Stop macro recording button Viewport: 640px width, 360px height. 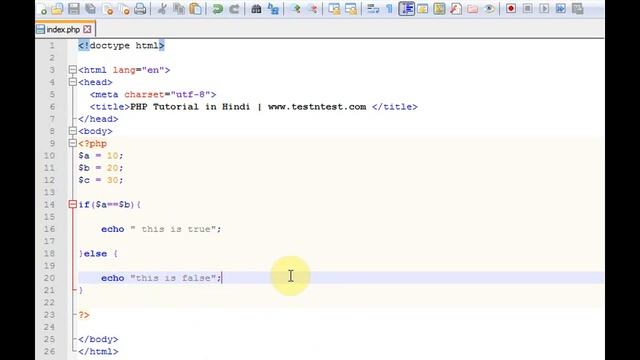[x=527, y=9]
